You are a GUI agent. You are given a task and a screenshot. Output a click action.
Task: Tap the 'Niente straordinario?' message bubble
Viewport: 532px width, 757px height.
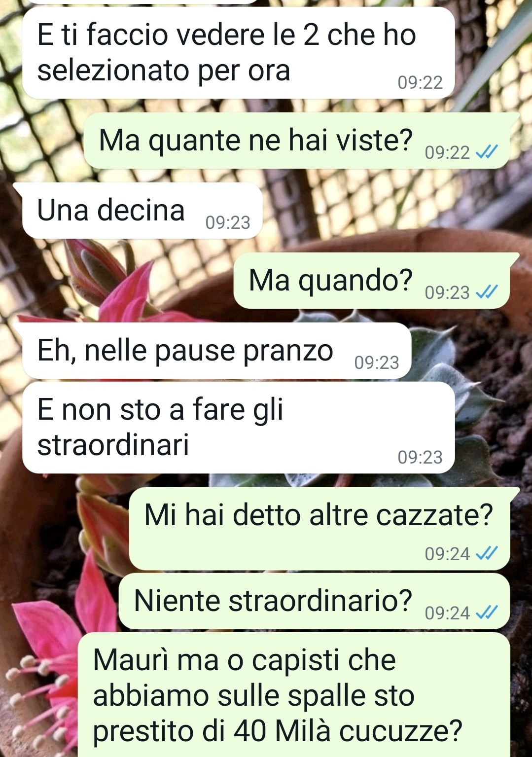pyautogui.click(x=314, y=601)
